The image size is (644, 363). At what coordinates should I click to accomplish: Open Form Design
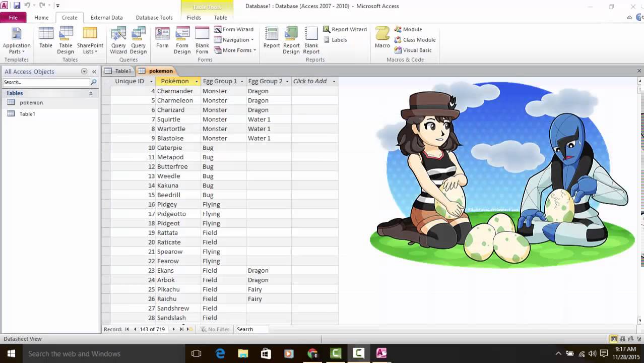click(182, 41)
